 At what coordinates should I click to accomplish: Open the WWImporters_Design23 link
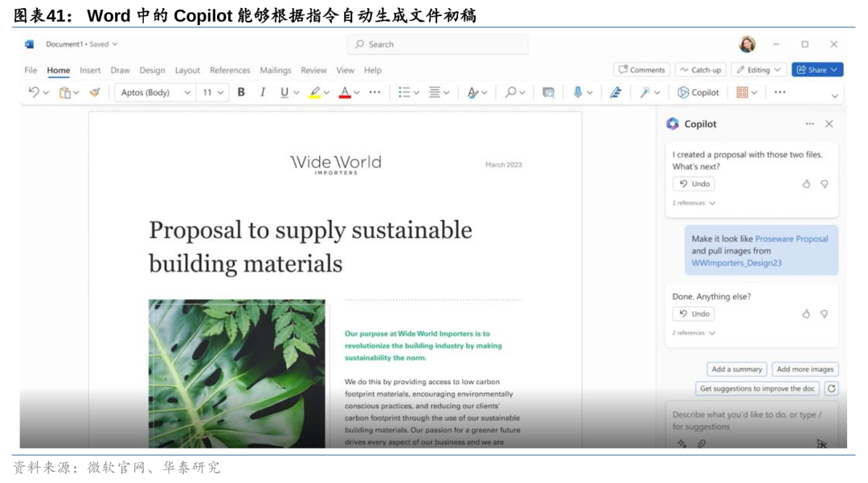click(736, 263)
